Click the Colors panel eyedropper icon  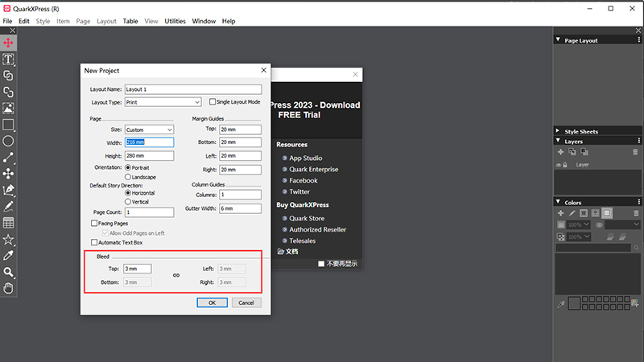[561, 304]
